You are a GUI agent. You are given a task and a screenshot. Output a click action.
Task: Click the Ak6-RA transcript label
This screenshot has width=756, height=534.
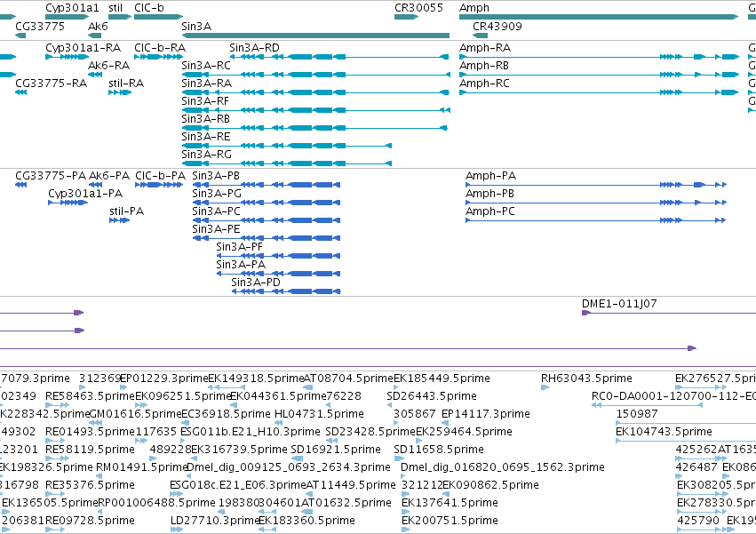[x=109, y=65]
